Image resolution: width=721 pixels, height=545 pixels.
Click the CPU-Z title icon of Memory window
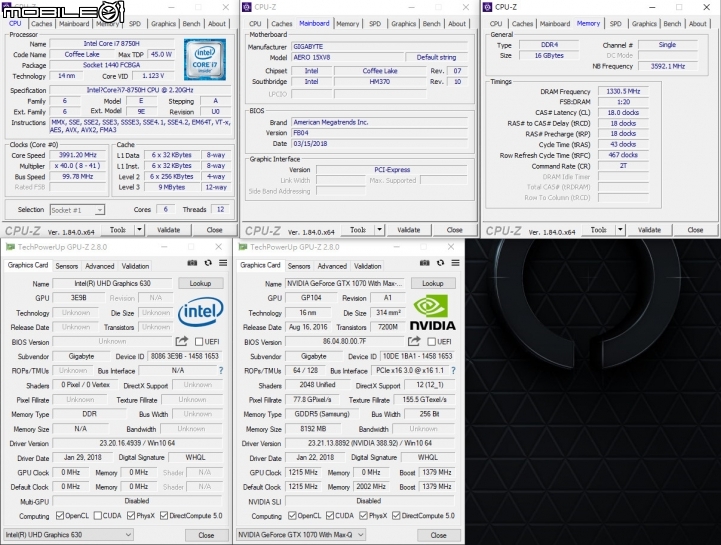487,7
